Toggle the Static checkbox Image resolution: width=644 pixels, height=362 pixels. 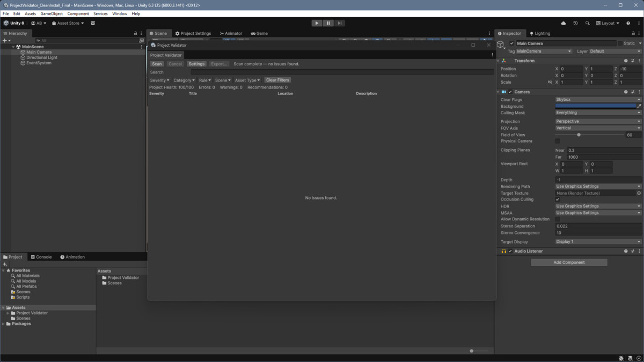[620, 43]
